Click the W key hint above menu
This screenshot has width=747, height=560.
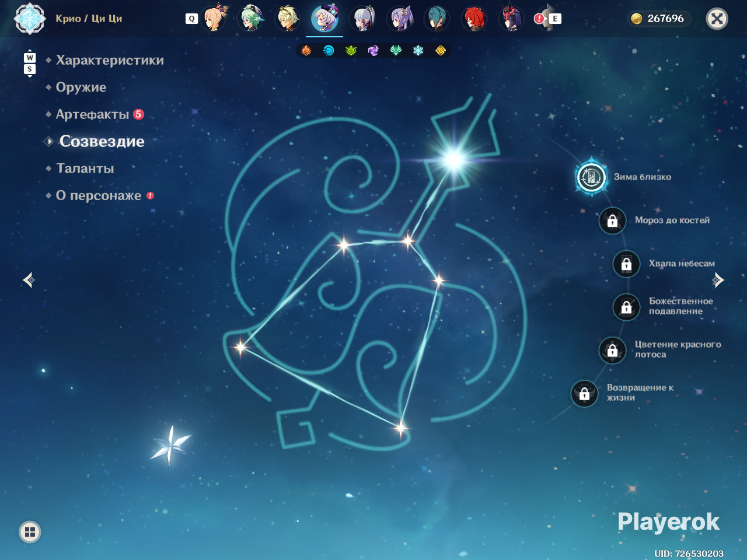[30, 58]
